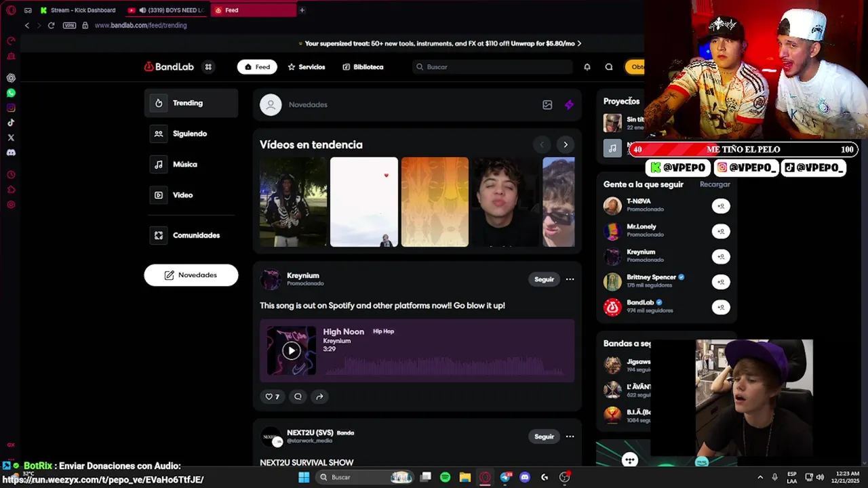The height and width of the screenshot is (488, 868).
Task: Open Spotify from the Windows taskbar
Action: pos(445,477)
